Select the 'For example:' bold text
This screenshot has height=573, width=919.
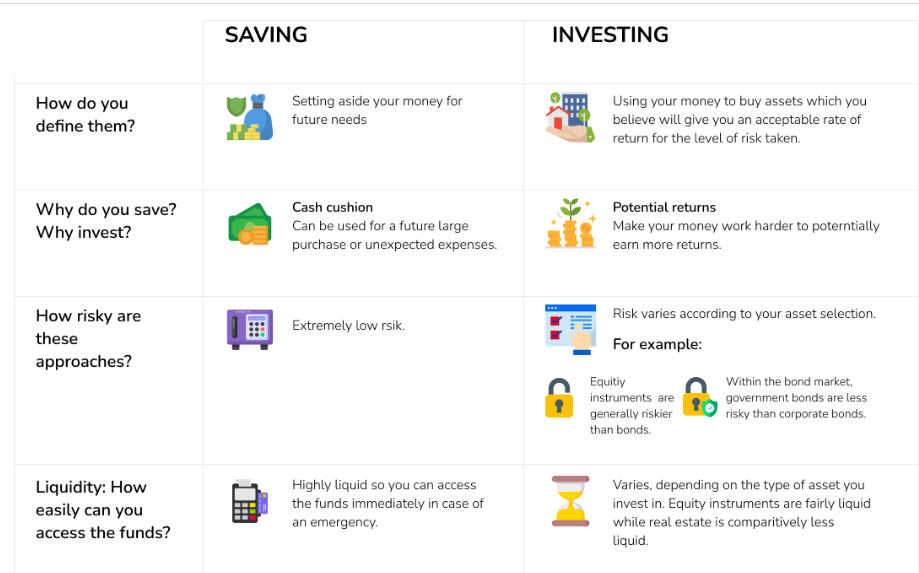click(x=657, y=344)
